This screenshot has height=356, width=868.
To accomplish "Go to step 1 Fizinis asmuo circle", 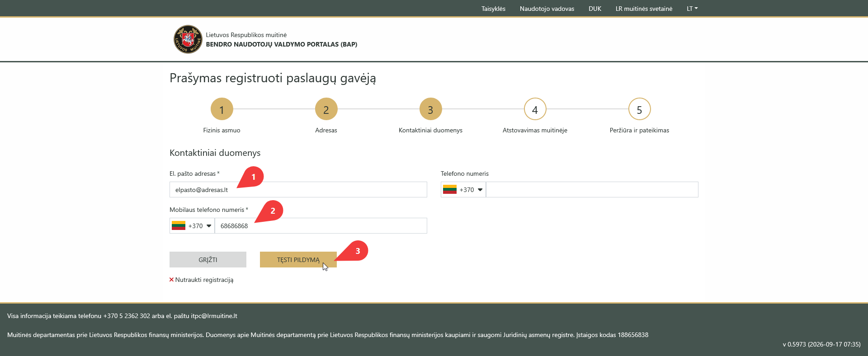I will click(x=222, y=109).
